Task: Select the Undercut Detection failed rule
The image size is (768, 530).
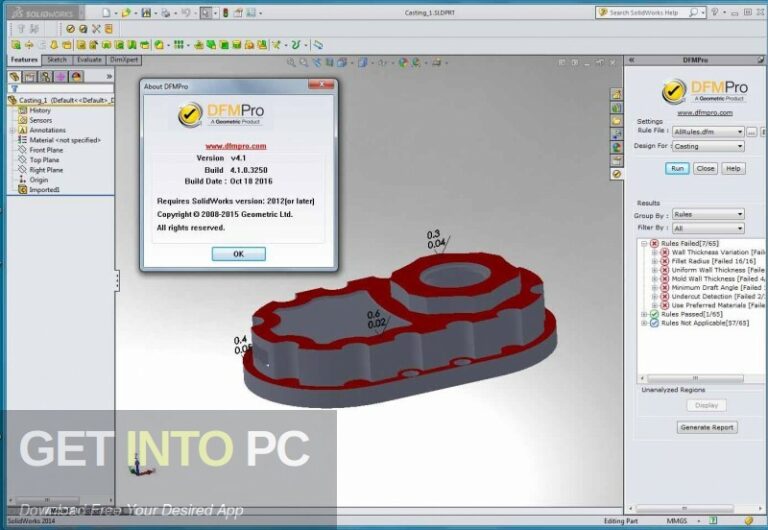Action: point(713,296)
